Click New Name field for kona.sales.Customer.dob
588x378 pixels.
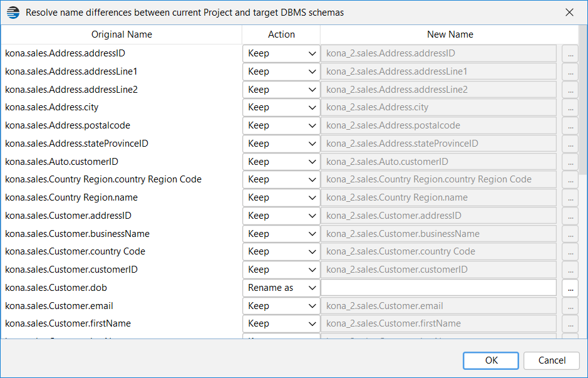click(438, 288)
